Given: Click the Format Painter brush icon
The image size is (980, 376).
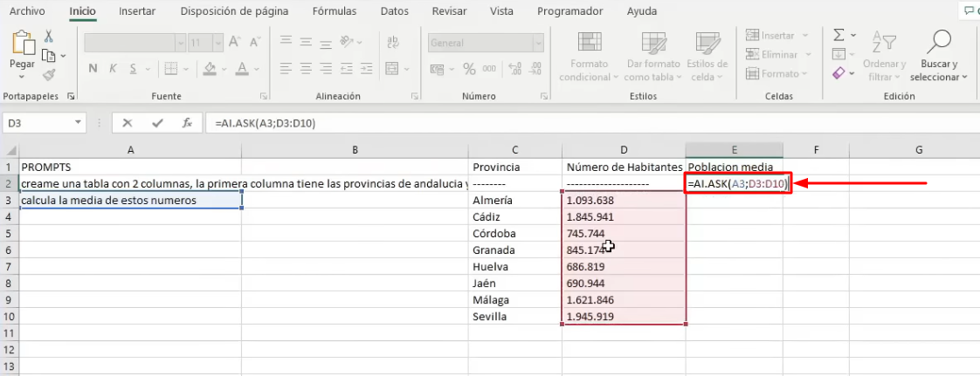Looking at the screenshot, I should pos(49,75).
